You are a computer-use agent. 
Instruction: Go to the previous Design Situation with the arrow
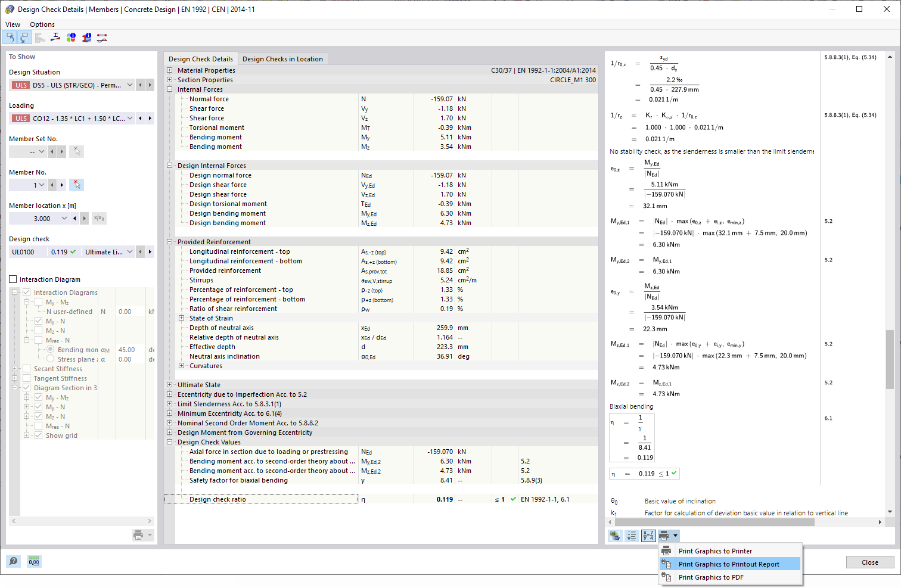[x=140, y=85]
